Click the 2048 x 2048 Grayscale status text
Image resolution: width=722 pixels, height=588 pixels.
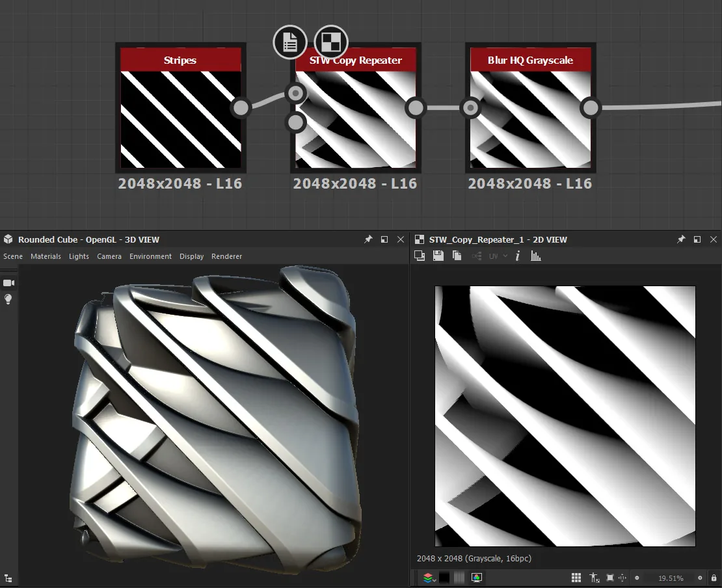[x=474, y=559]
